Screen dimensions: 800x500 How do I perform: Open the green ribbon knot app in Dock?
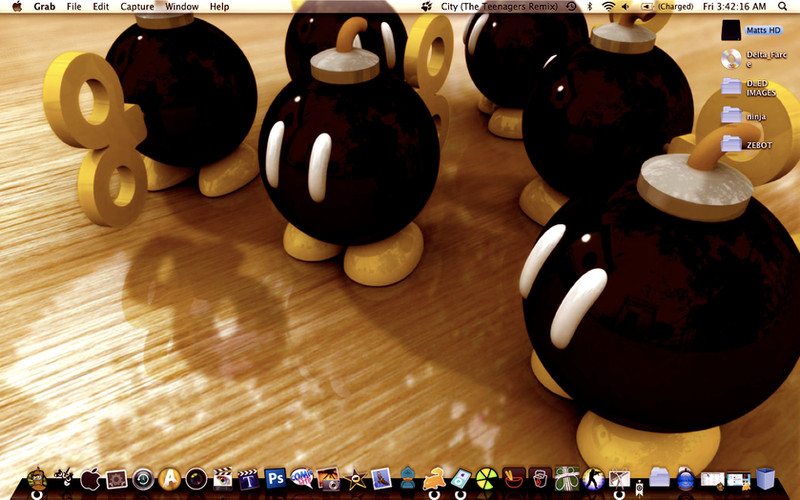(x=567, y=478)
